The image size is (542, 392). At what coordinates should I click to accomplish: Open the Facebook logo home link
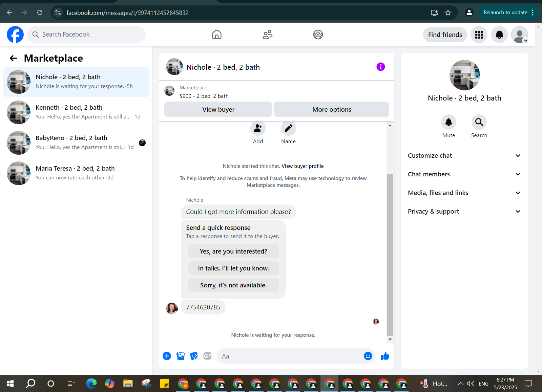(x=15, y=35)
